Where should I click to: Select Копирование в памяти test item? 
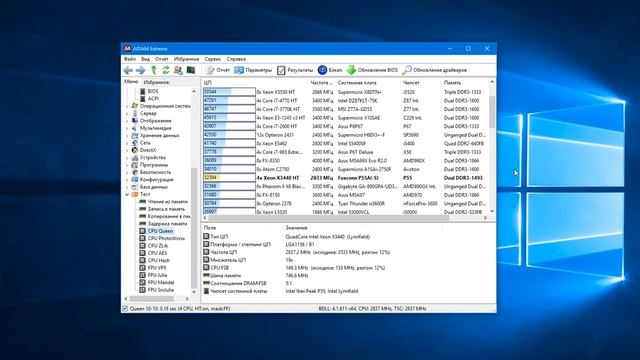click(169, 216)
